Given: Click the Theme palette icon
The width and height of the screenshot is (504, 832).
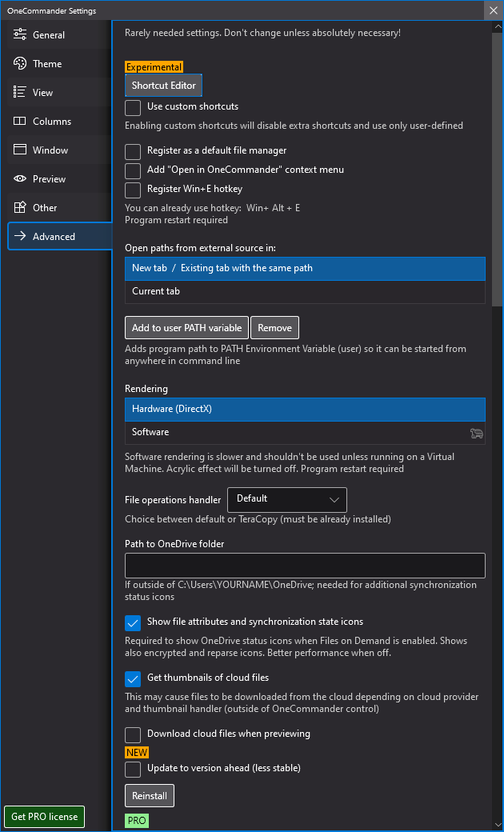Looking at the screenshot, I should (20, 64).
